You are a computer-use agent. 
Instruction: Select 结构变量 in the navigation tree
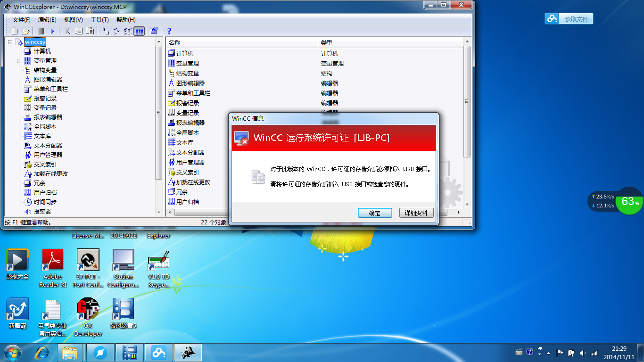pyautogui.click(x=45, y=70)
